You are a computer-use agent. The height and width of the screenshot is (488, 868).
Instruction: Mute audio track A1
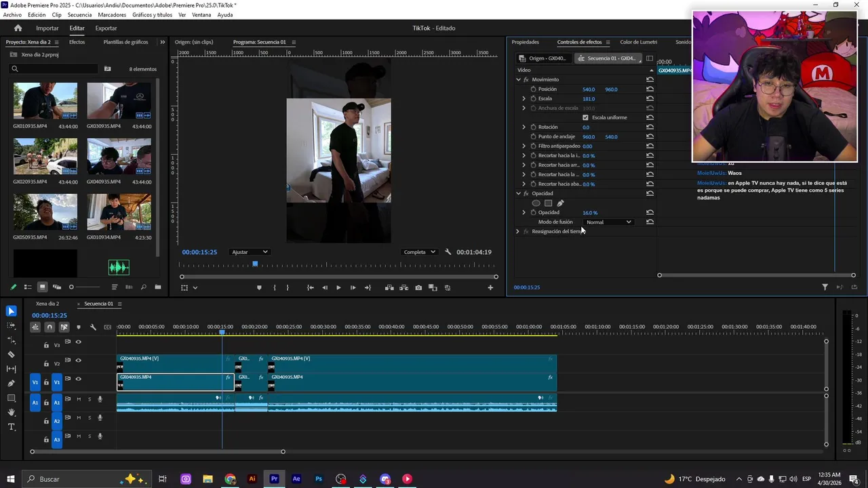(x=79, y=399)
